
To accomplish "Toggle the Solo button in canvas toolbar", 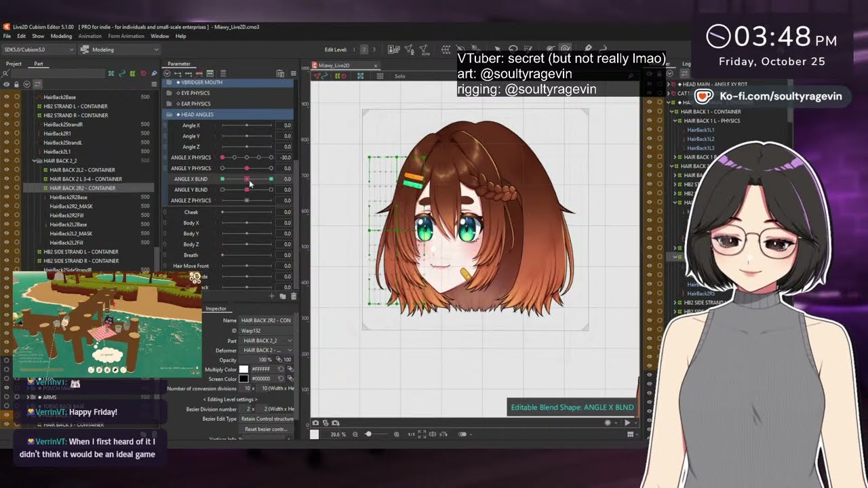I will [400, 76].
